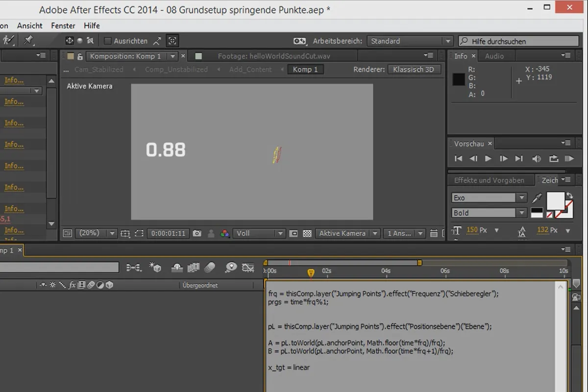Viewport: 588px width, 392px height.
Task: Toggle the transparency grid checkerboard
Action: pyautogui.click(x=307, y=233)
